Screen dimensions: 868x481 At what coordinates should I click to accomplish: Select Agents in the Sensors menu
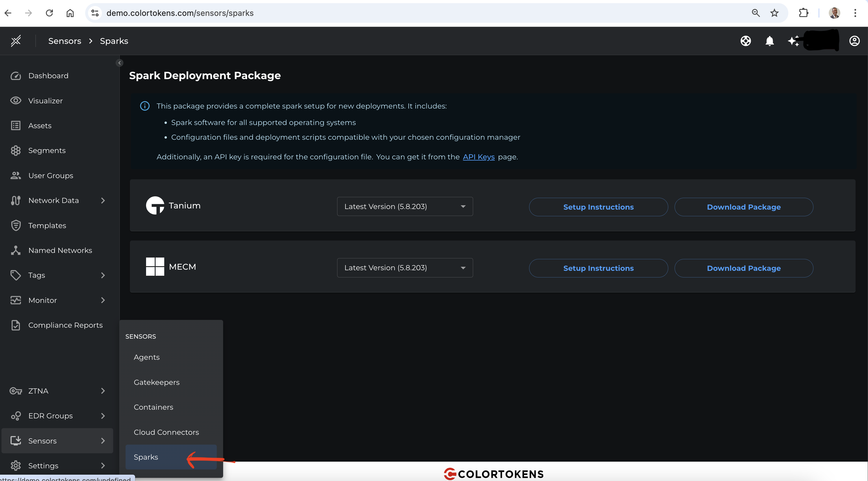tap(147, 357)
